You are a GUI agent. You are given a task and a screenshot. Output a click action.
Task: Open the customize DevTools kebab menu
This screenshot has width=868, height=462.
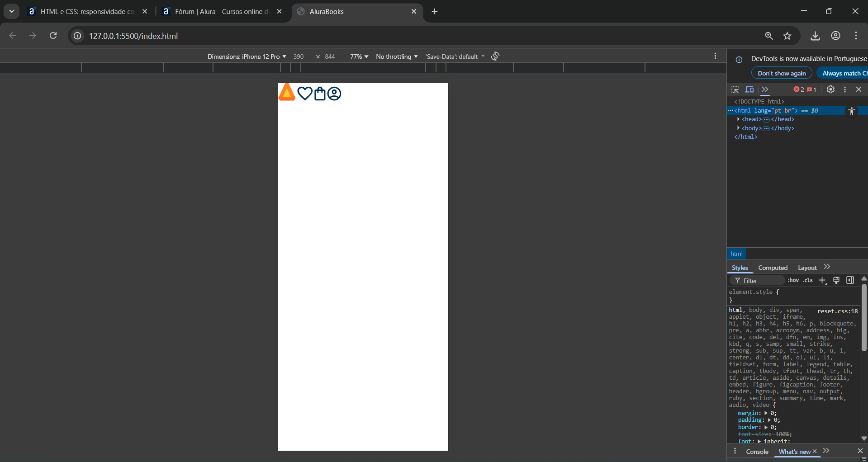click(x=845, y=90)
